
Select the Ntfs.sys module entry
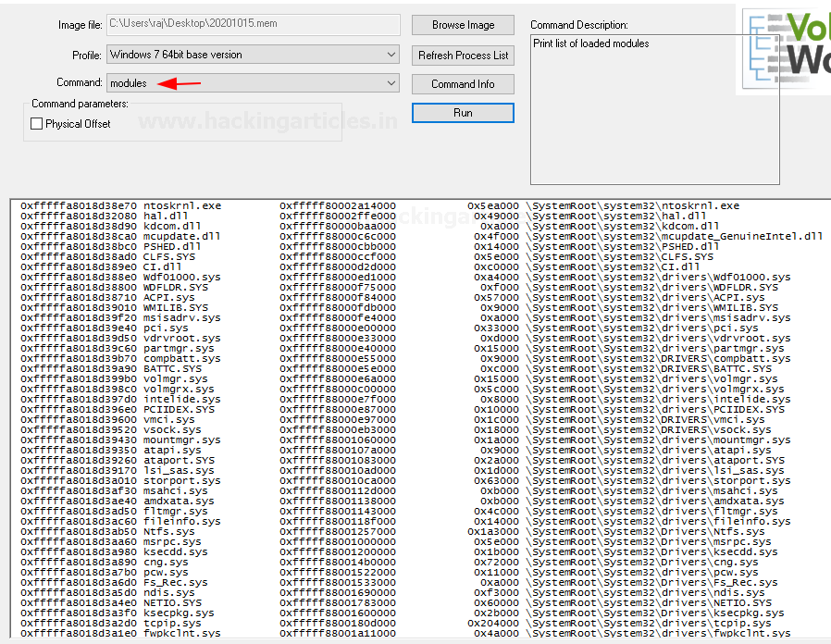169,532
